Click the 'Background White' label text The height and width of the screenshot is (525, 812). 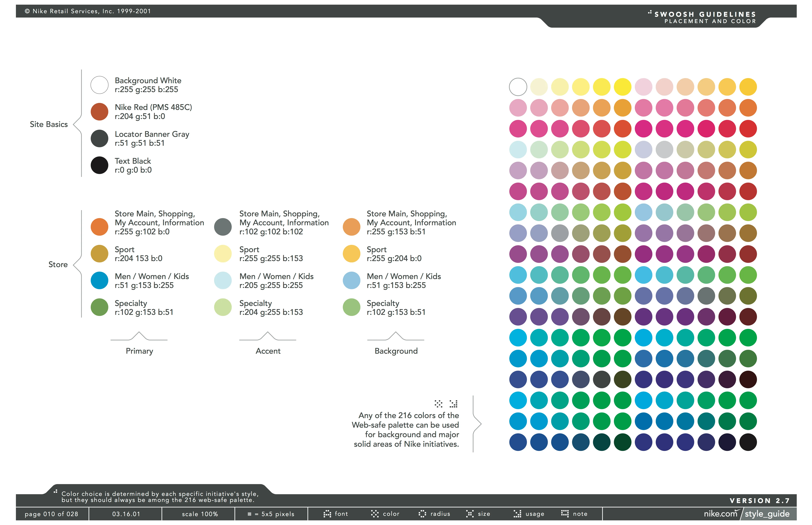click(x=148, y=81)
